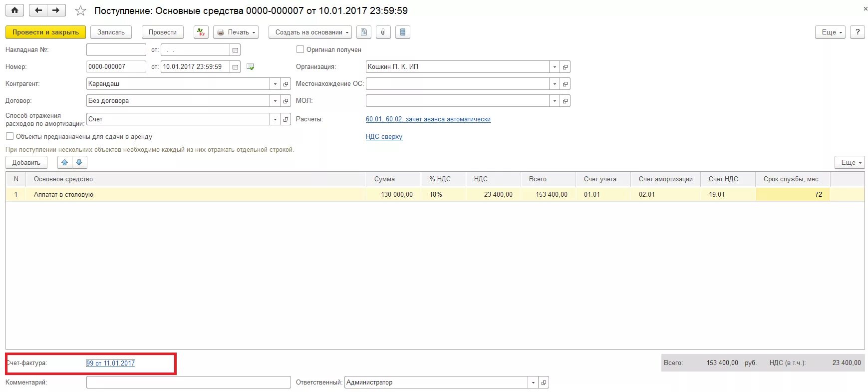This screenshot has height=392, width=868.
Task: Click Комментарий input field
Action: pyautogui.click(x=188, y=383)
